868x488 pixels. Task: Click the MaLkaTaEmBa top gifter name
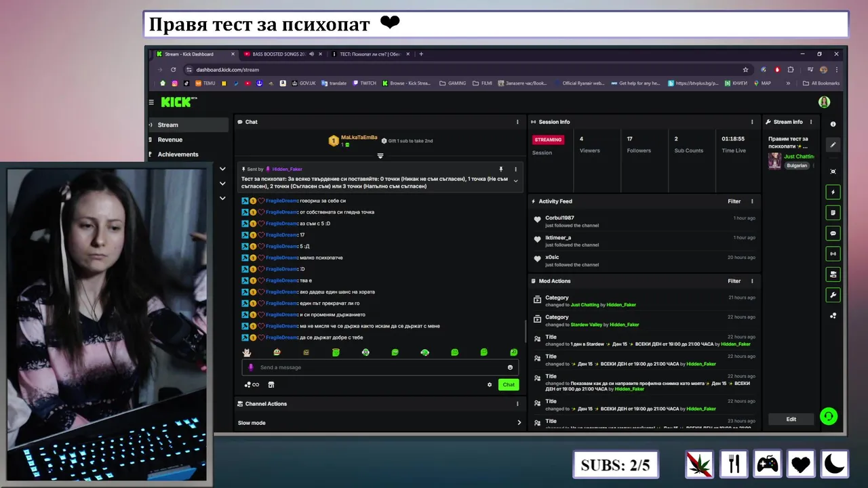[359, 138]
